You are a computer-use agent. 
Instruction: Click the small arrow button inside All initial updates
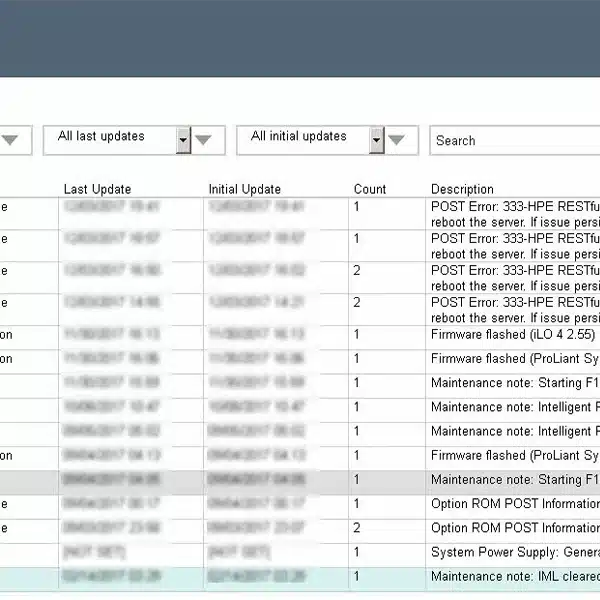click(x=376, y=141)
